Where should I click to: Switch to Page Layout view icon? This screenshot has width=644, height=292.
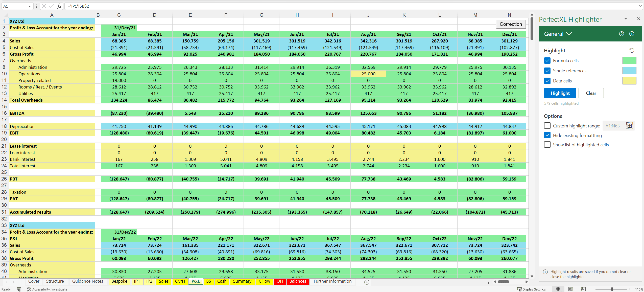click(570, 289)
